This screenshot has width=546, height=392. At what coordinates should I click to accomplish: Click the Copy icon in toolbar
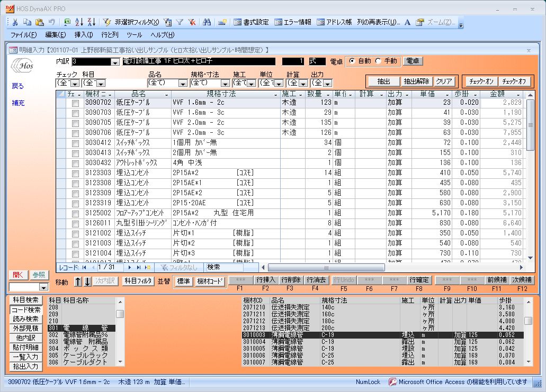pyautogui.click(x=27, y=22)
